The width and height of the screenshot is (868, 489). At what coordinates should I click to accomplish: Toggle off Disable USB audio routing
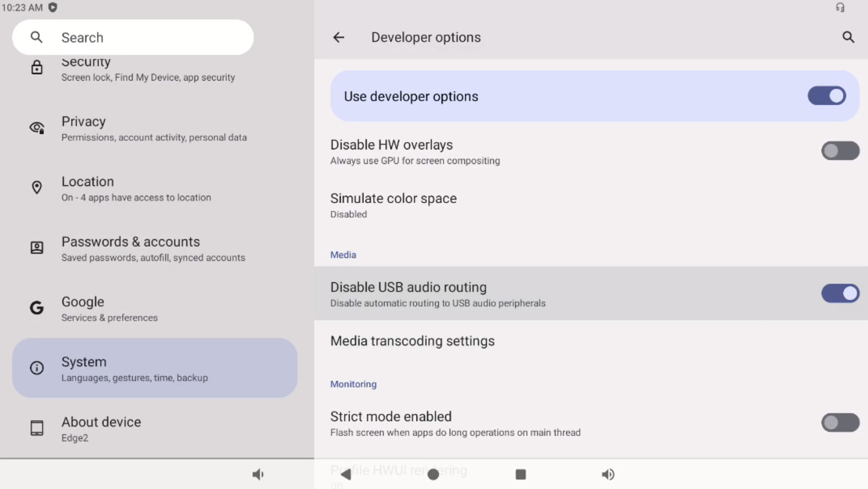click(x=840, y=294)
